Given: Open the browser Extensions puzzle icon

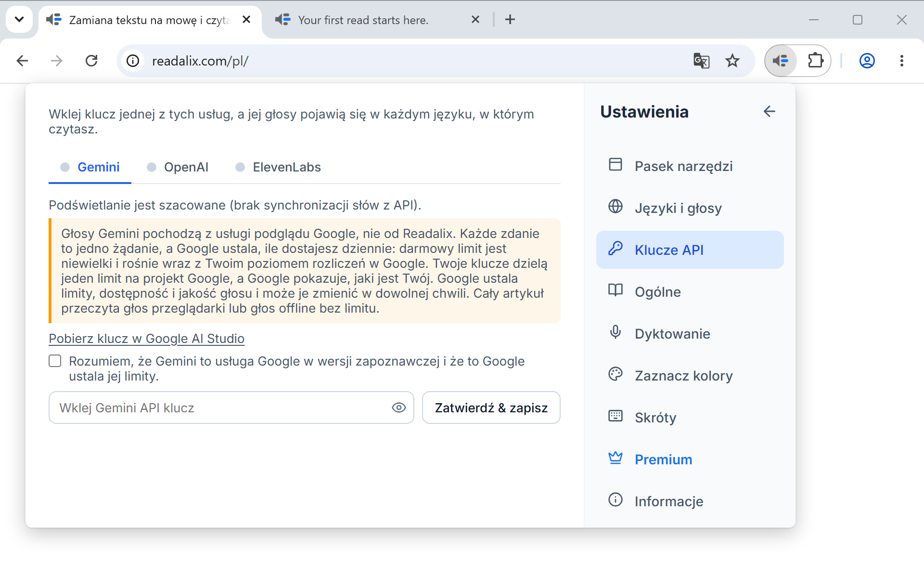Looking at the screenshot, I should [815, 61].
